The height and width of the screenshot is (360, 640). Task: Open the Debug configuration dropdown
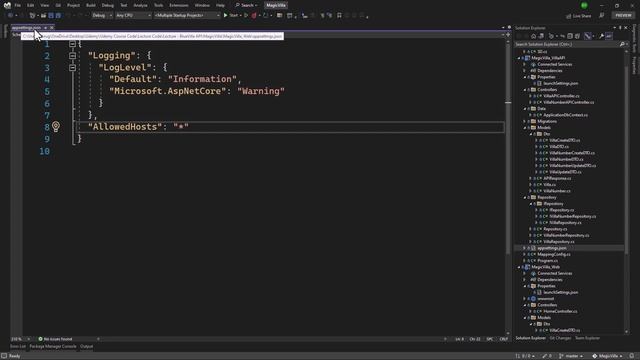tap(102, 16)
